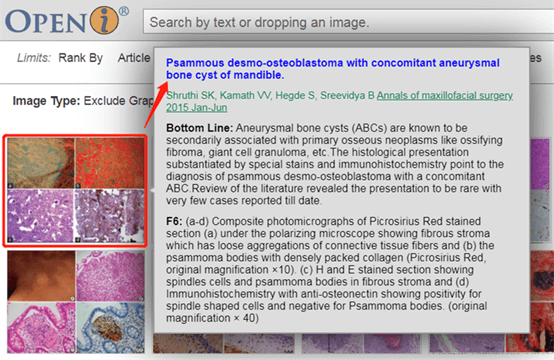Image resolution: width=554 pixels, height=360 pixels.
Task: Open the anti-osteonectin immunohistochemistry panel (d)
Action: pos(110,216)
